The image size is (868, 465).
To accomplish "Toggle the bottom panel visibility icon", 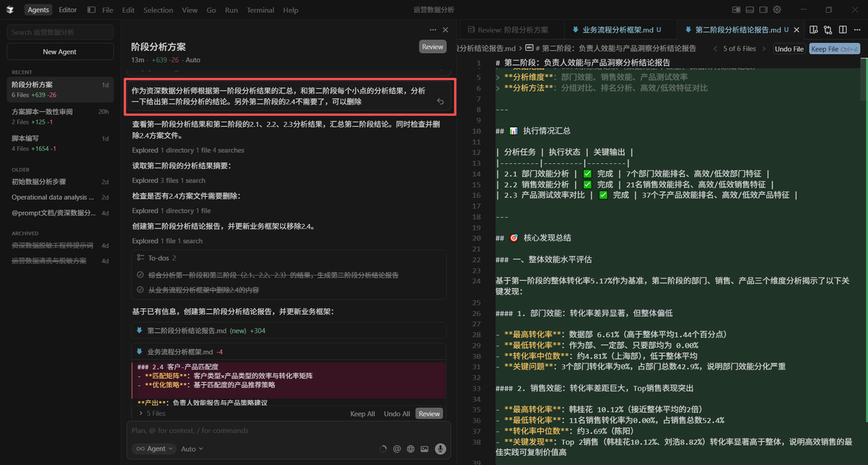I will pos(749,9).
